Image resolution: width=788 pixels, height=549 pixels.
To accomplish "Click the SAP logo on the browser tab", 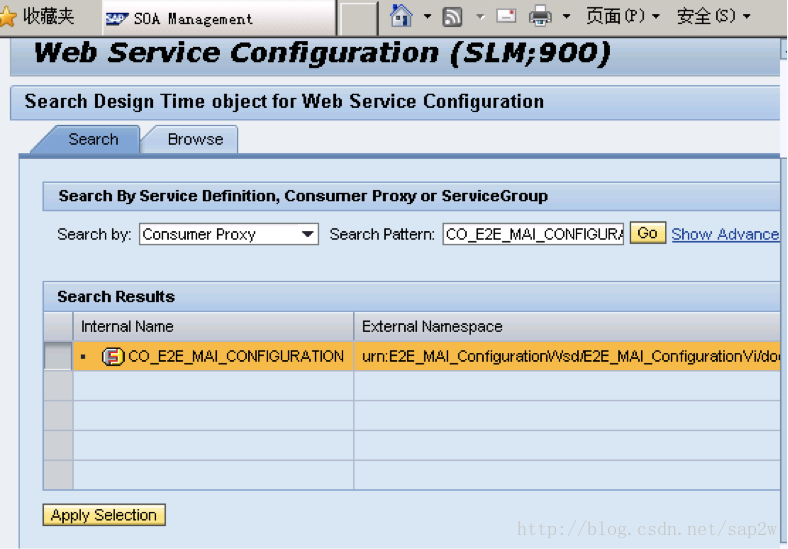I will [117, 20].
